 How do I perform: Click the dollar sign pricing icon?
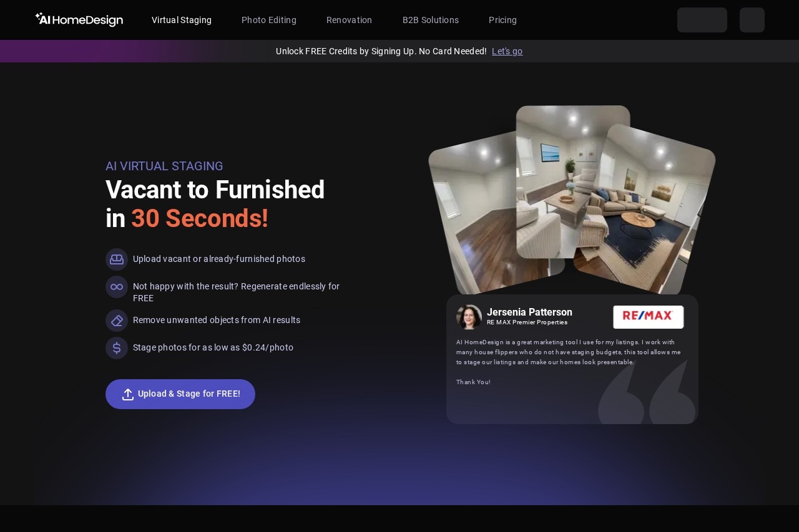click(117, 348)
